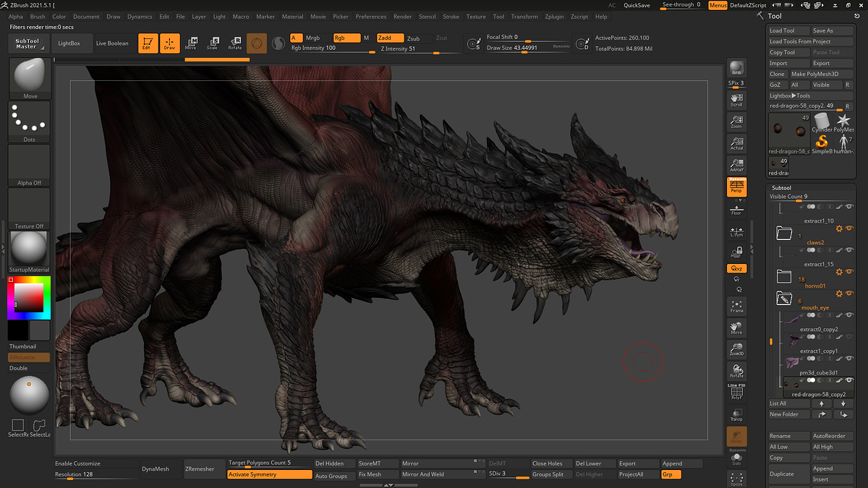Toggle Perspective view
This screenshot has height=488, width=868.
736,187
